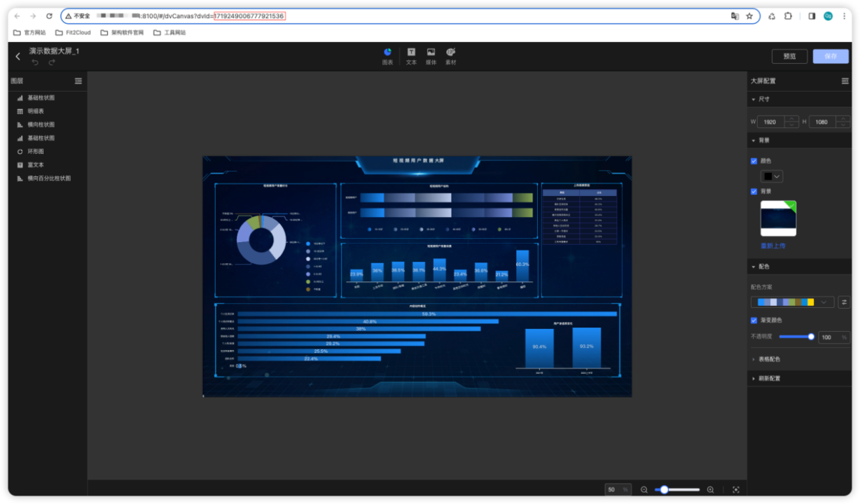This screenshot has height=504, width=860.
Task: Click the browser forward button
Action: [x=33, y=16]
